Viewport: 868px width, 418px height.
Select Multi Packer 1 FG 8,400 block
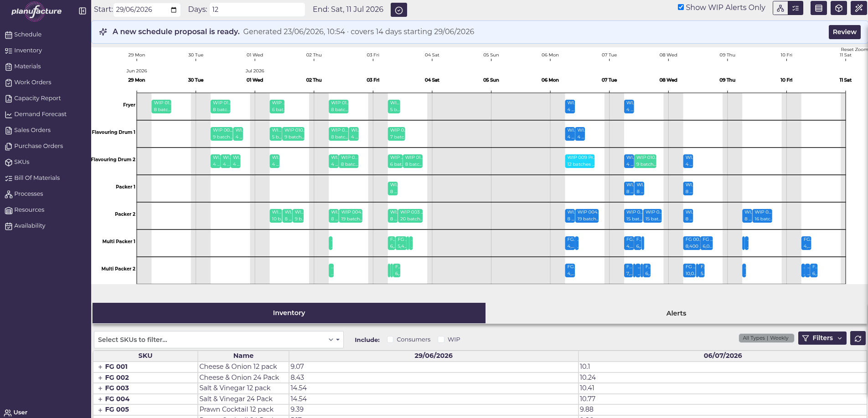692,243
